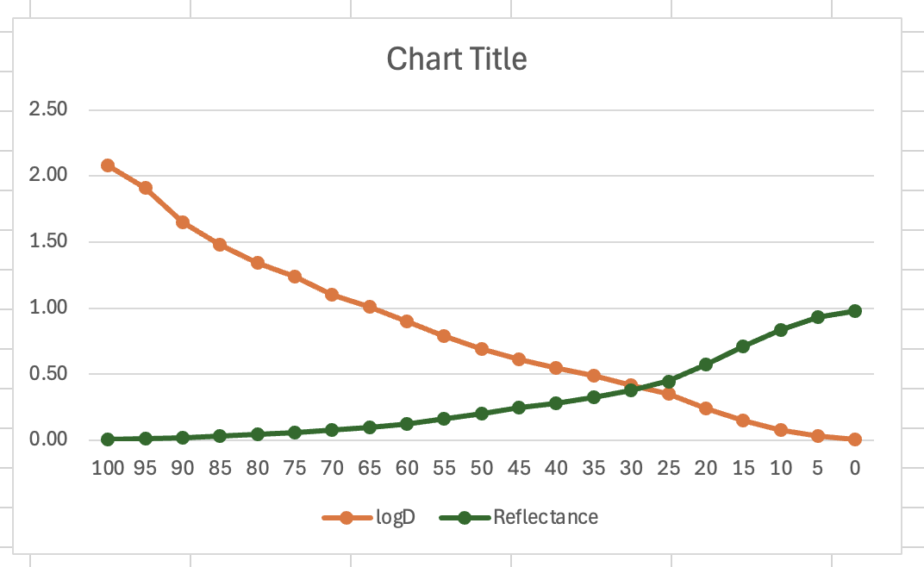Select the Reflectance data point at 15
The height and width of the screenshot is (567, 924).
tap(743, 346)
